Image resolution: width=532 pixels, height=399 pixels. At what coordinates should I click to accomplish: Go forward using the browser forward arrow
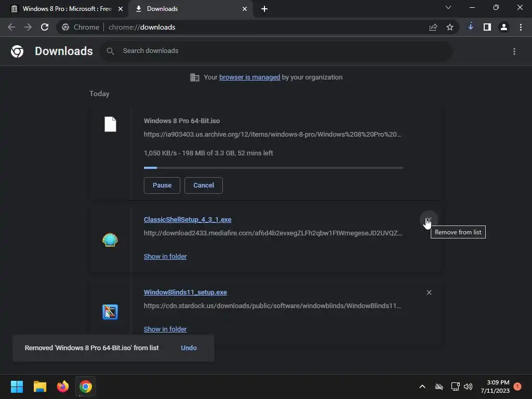28,27
